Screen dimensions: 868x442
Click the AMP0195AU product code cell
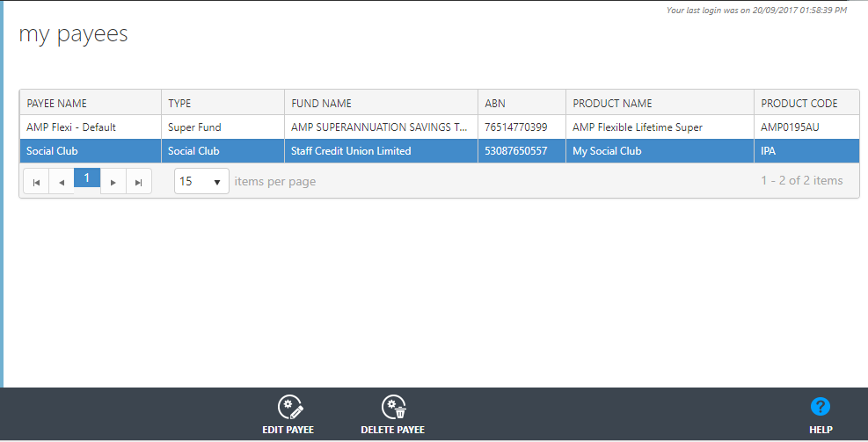[x=806, y=127]
